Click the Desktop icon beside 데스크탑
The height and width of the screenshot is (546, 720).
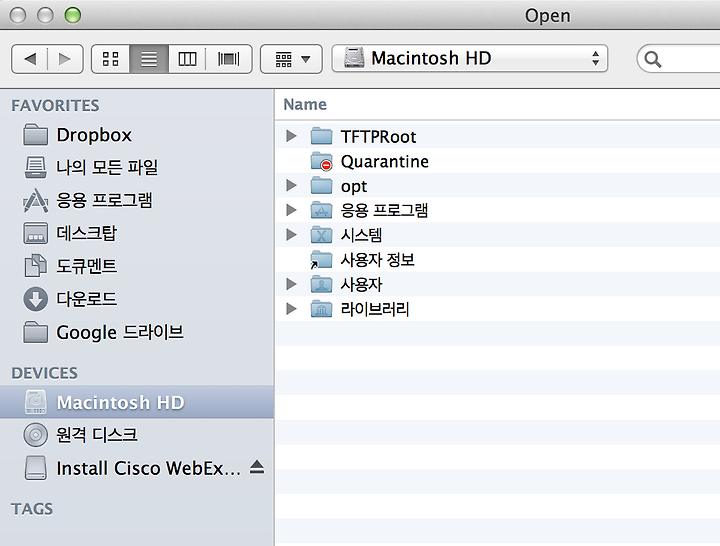point(35,233)
